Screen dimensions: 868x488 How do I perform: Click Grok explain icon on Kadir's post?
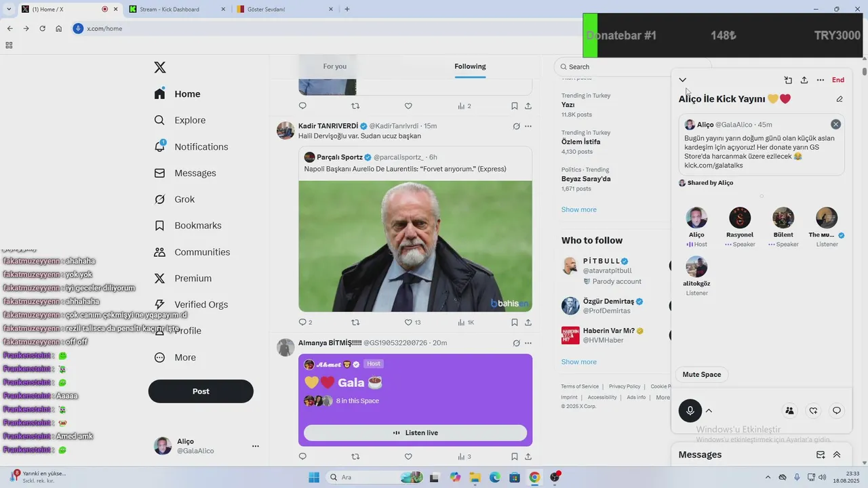point(516,126)
